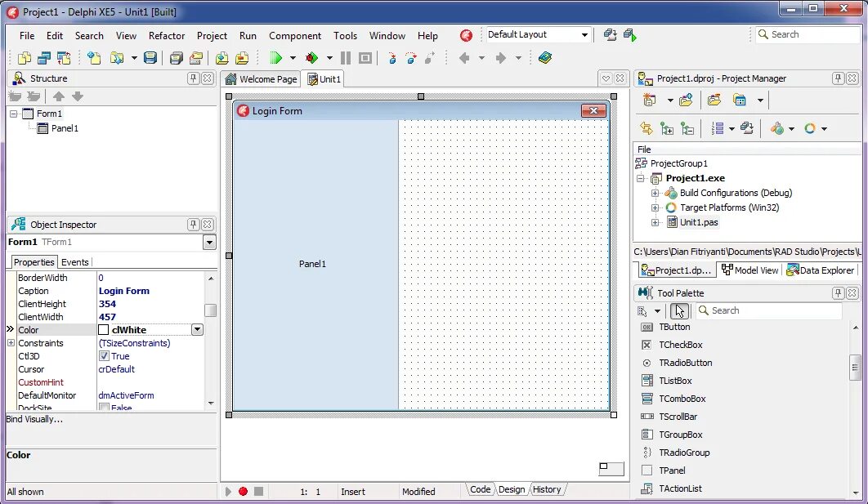Click the Bind Visually... link
The width and height of the screenshot is (868, 504).
[x=34, y=419]
